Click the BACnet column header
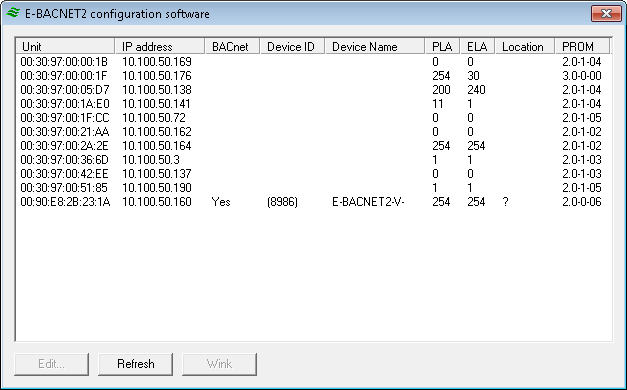The width and height of the screenshot is (627, 390). [233, 46]
